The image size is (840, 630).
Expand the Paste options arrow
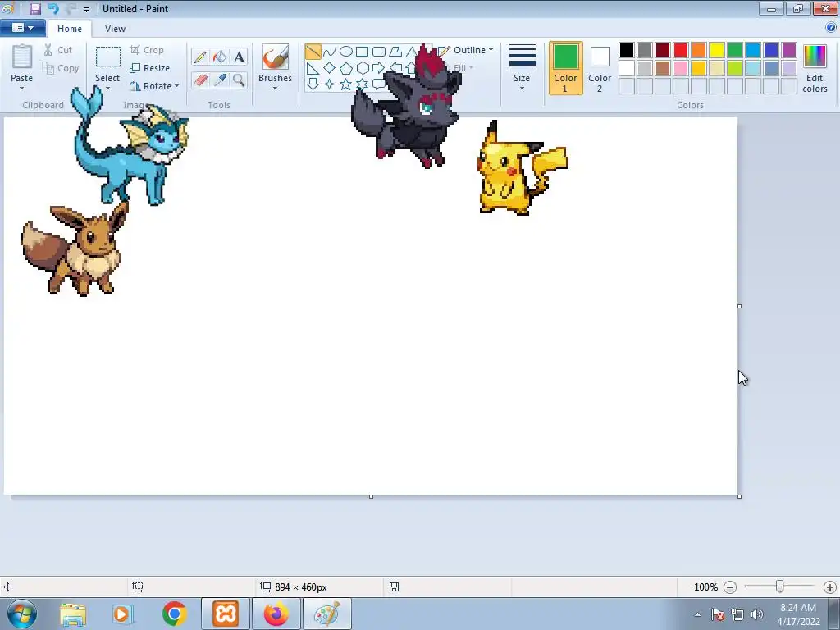coord(22,89)
